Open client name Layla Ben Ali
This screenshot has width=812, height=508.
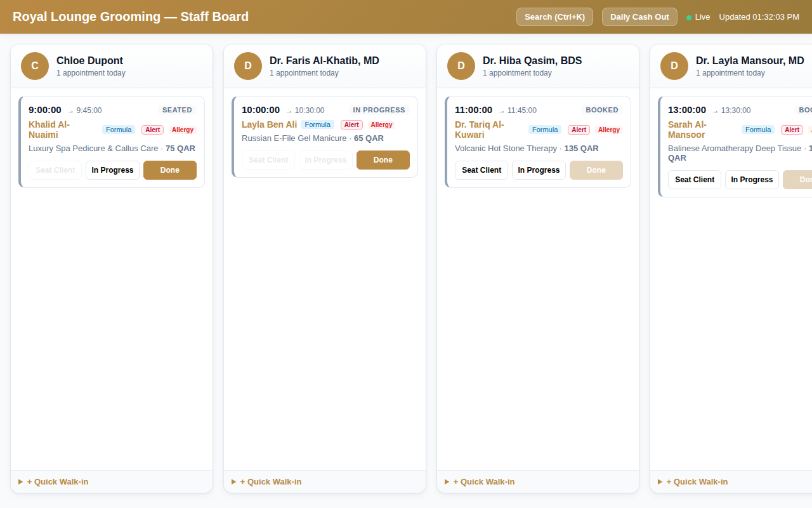[x=269, y=124]
